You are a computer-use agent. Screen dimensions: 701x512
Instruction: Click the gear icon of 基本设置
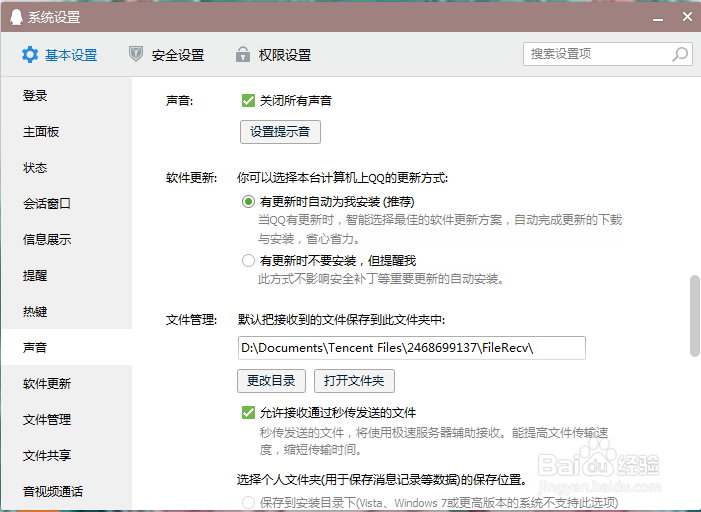click(x=30, y=55)
